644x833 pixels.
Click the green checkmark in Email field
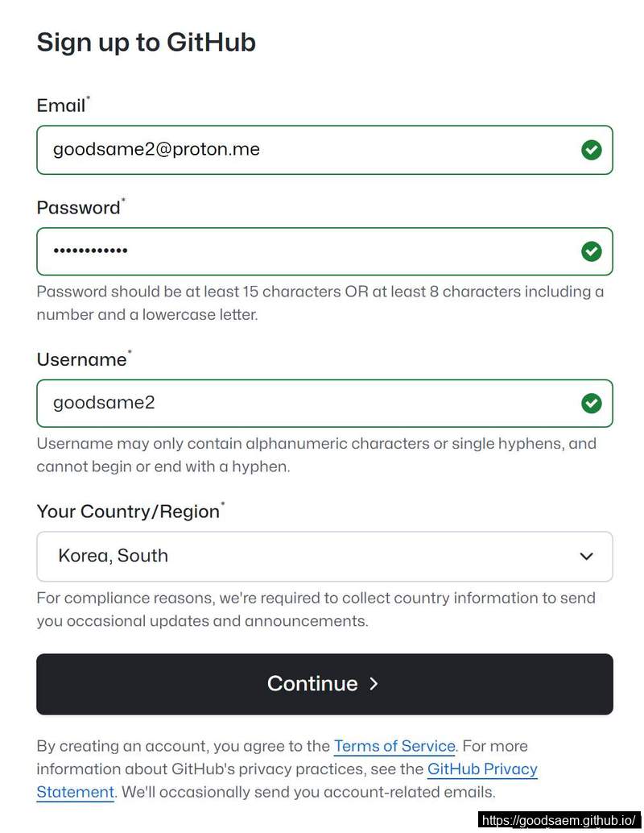click(591, 150)
